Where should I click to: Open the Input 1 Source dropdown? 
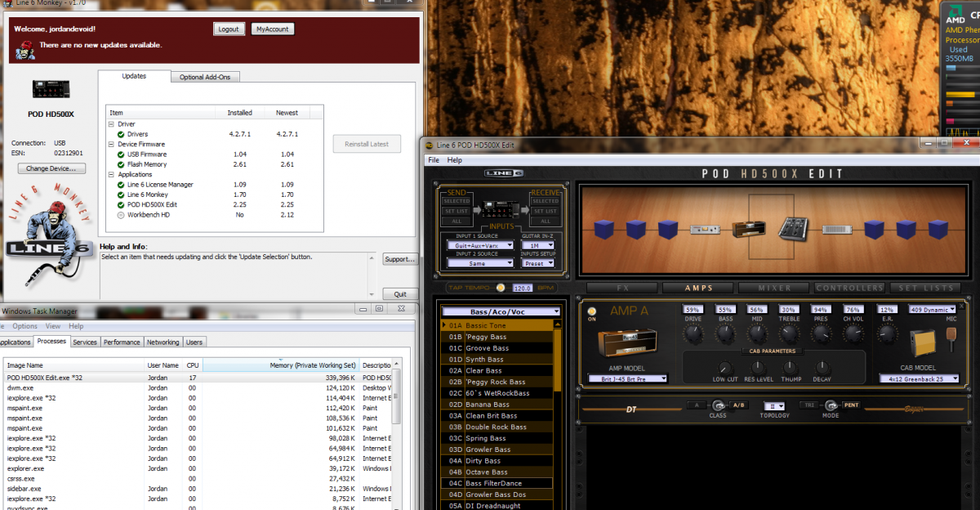pos(480,245)
